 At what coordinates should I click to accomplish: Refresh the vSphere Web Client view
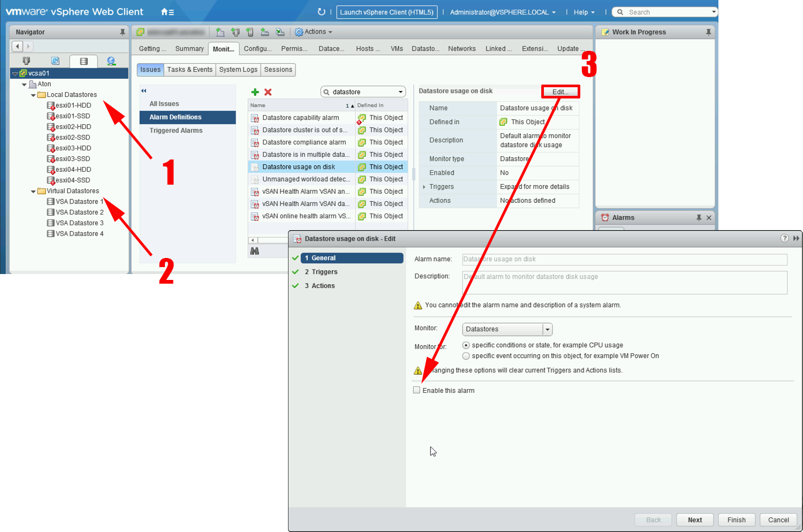coord(321,12)
